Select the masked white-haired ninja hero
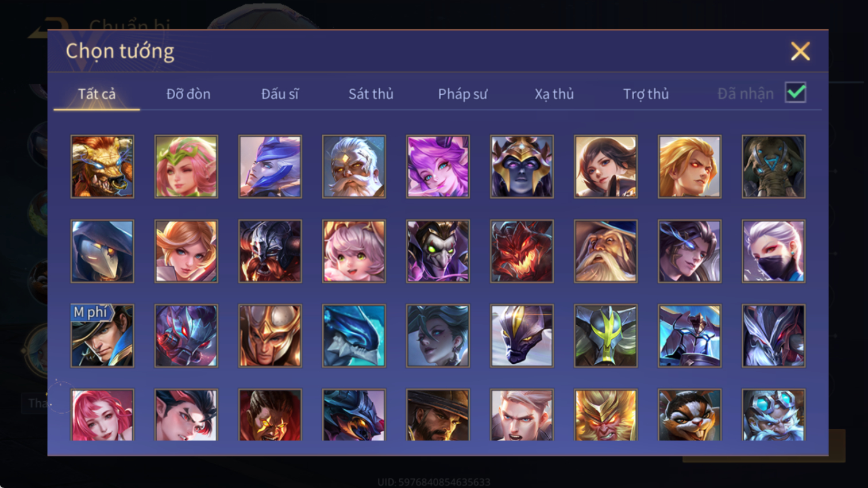This screenshot has height=488, width=868. (773, 251)
